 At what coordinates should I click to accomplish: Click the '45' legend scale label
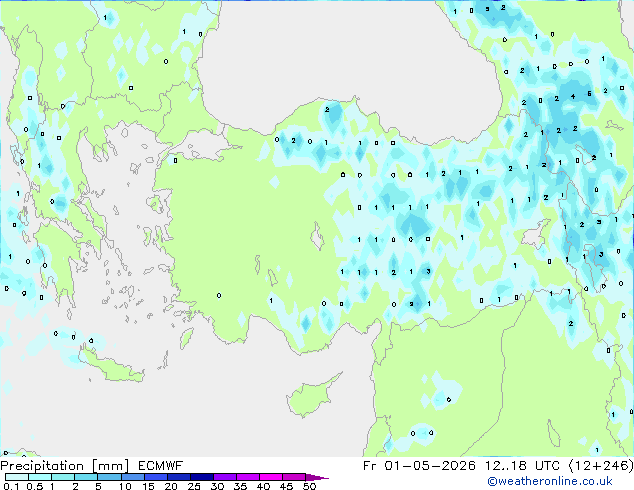click(286, 486)
